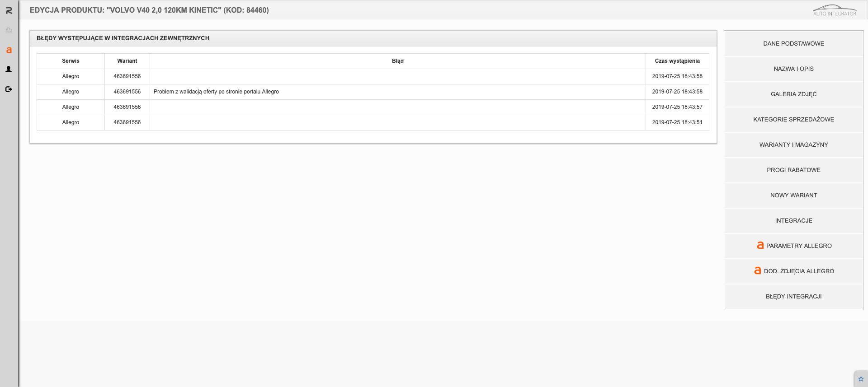Click the Nowy Wariant button
Image resolution: width=868 pixels, height=387 pixels.
point(793,196)
